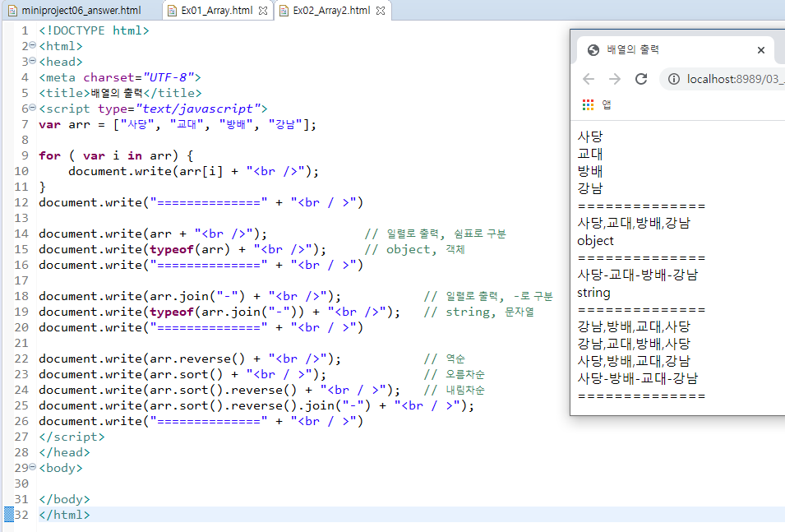Click the arr.join("-") line 18
785x532 pixels.
tap(190, 296)
